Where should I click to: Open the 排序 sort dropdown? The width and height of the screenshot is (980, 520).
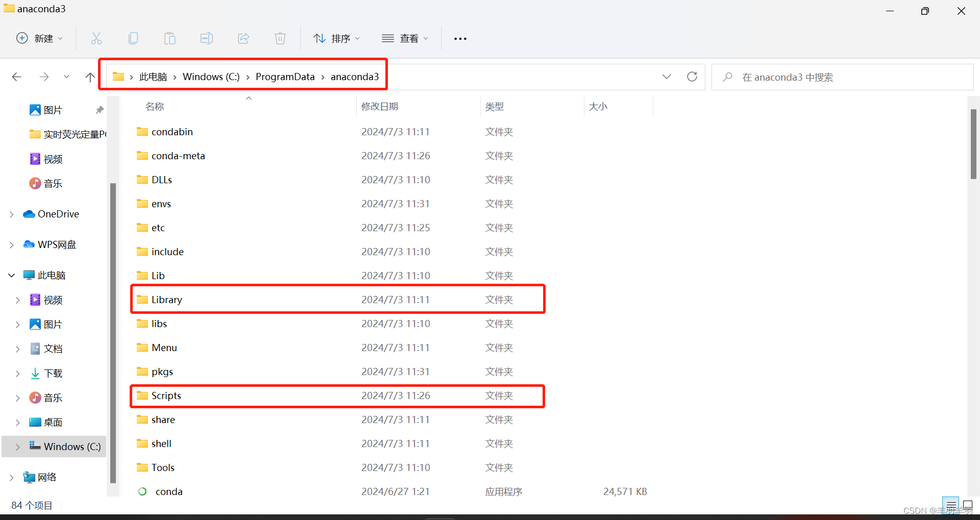(x=337, y=38)
